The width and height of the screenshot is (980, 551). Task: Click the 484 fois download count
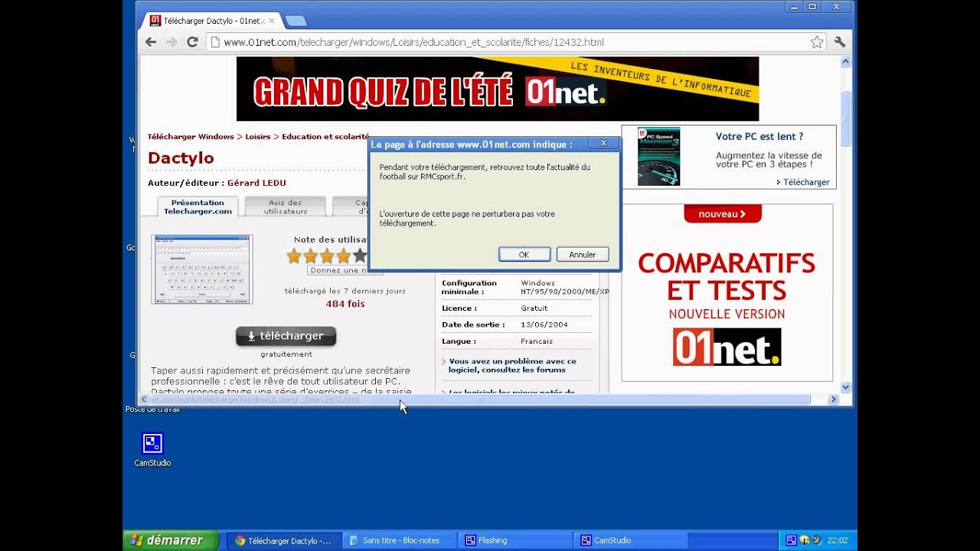click(345, 304)
